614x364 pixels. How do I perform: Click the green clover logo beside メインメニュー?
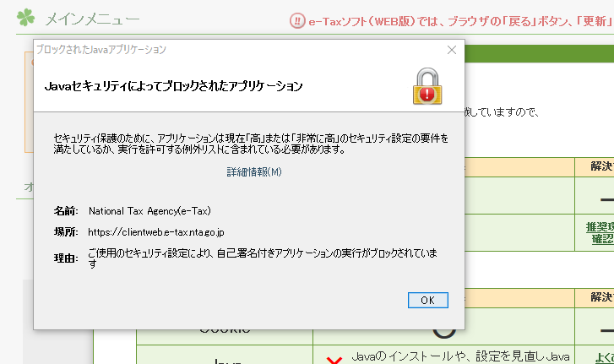click(x=26, y=17)
